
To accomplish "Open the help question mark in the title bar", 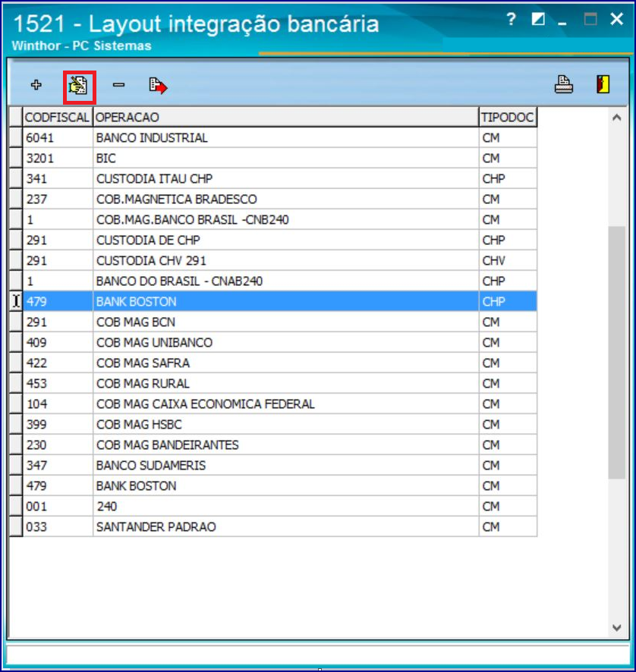I will point(511,19).
